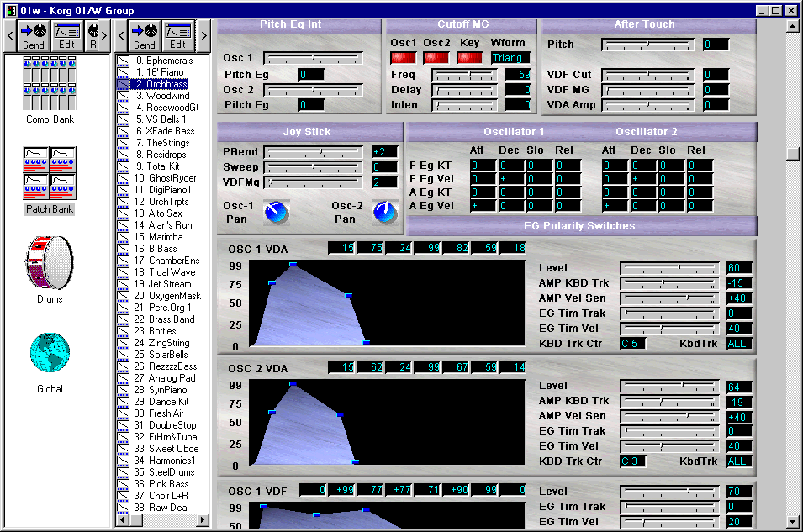
Task: Click the patch icon beside 9. Total Kit
Action: tap(123, 166)
